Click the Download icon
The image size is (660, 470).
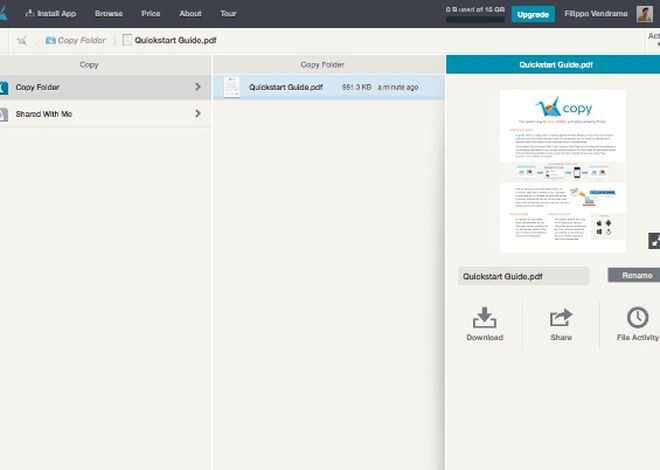click(484, 318)
